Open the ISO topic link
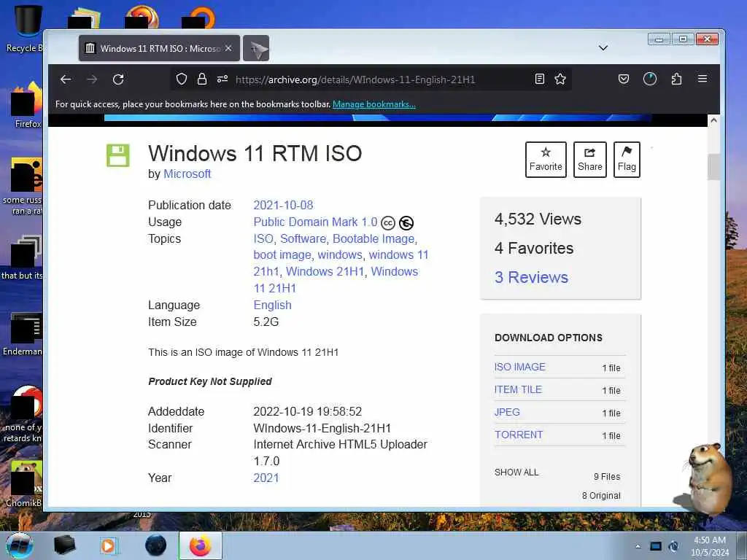Image resolution: width=747 pixels, height=560 pixels. coord(263,238)
